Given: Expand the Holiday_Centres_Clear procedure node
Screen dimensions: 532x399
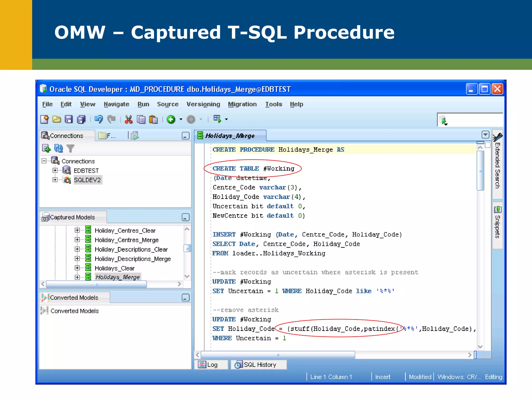Looking at the screenshot, I should click(x=77, y=230).
